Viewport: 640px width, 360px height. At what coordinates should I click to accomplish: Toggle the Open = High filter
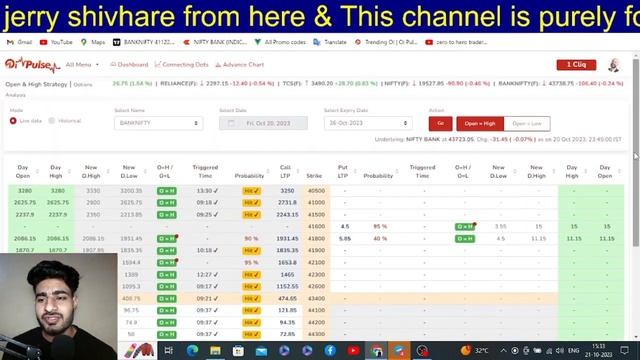click(x=480, y=123)
